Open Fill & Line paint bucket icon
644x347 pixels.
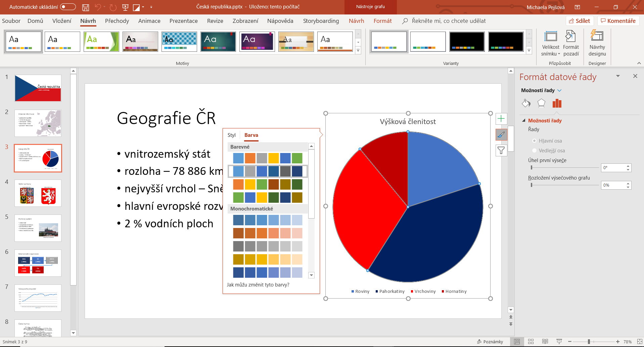(526, 103)
